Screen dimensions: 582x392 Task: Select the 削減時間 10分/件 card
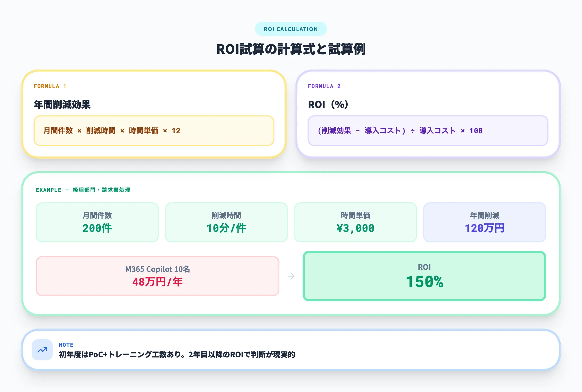(x=226, y=222)
